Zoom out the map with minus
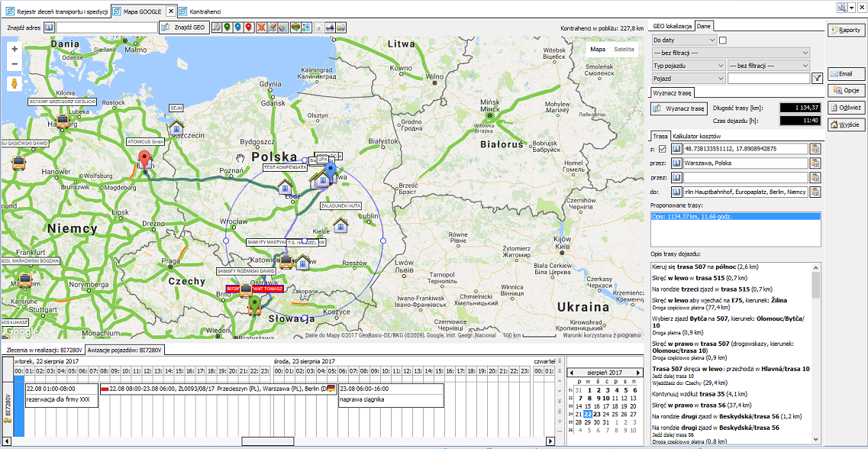 coord(15,63)
